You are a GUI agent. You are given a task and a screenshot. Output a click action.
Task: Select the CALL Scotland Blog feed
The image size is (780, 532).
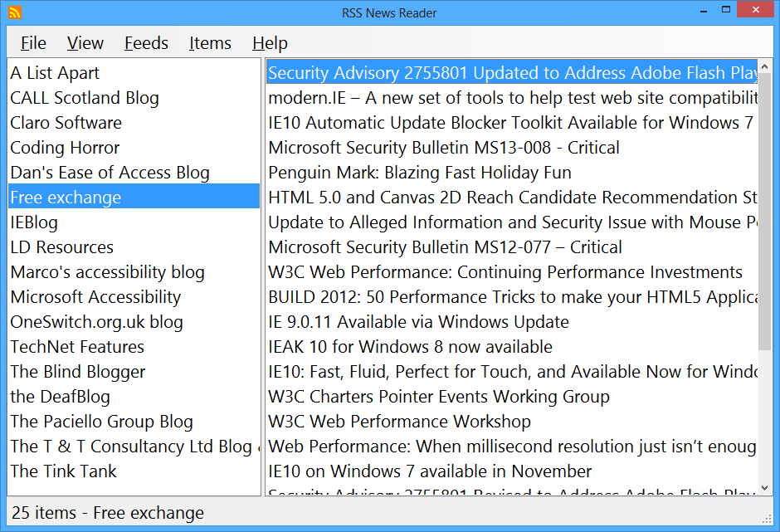click(134, 98)
